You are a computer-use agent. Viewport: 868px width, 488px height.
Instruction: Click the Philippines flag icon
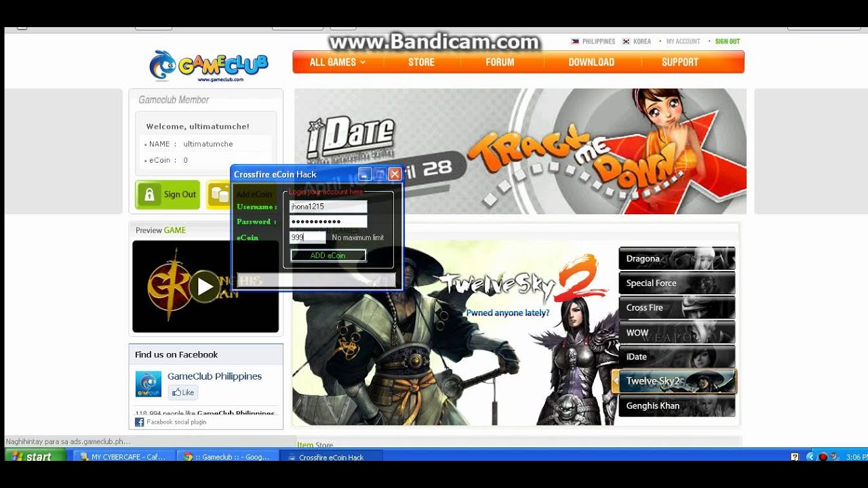[x=575, y=41]
